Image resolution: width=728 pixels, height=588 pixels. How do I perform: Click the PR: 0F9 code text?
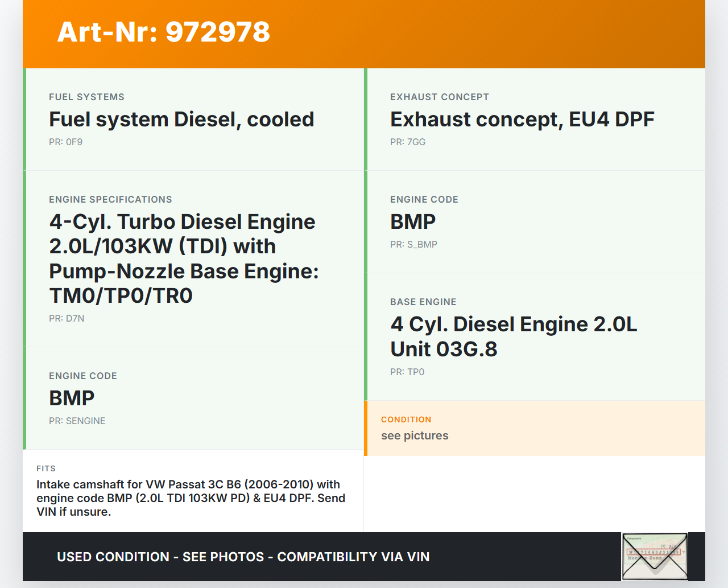pyautogui.click(x=66, y=142)
